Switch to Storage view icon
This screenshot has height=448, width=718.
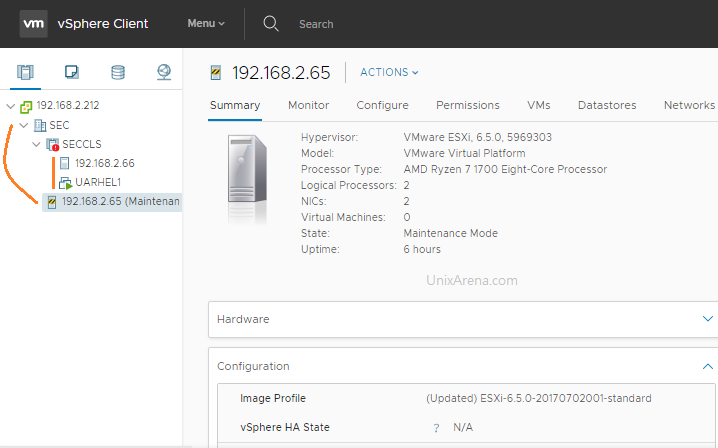(x=118, y=72)
